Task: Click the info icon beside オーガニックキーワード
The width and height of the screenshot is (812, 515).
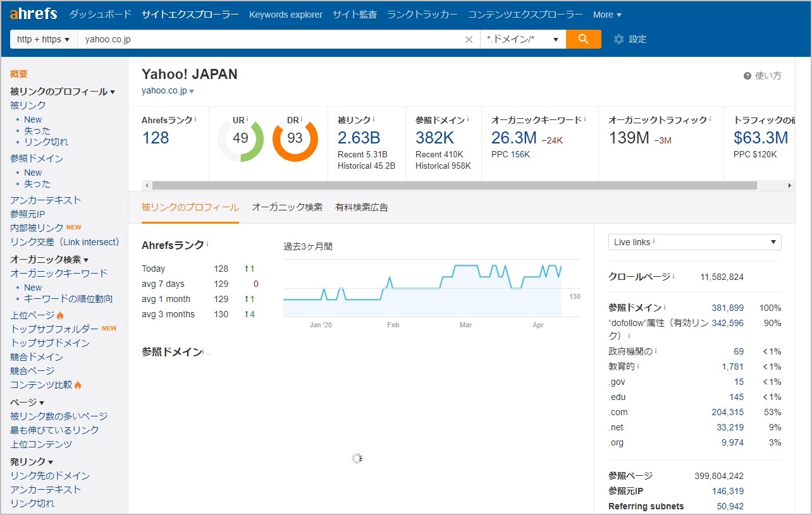Action: coord(584,119)
